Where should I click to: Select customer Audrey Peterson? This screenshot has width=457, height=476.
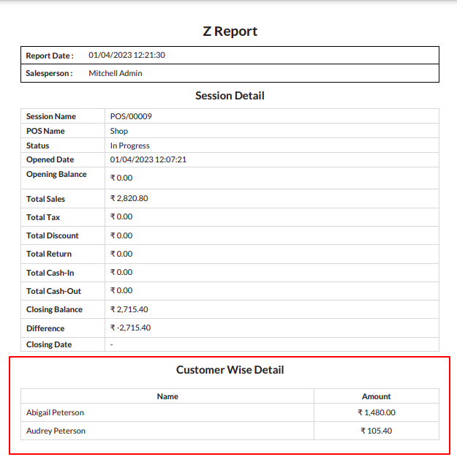point(56,431)
